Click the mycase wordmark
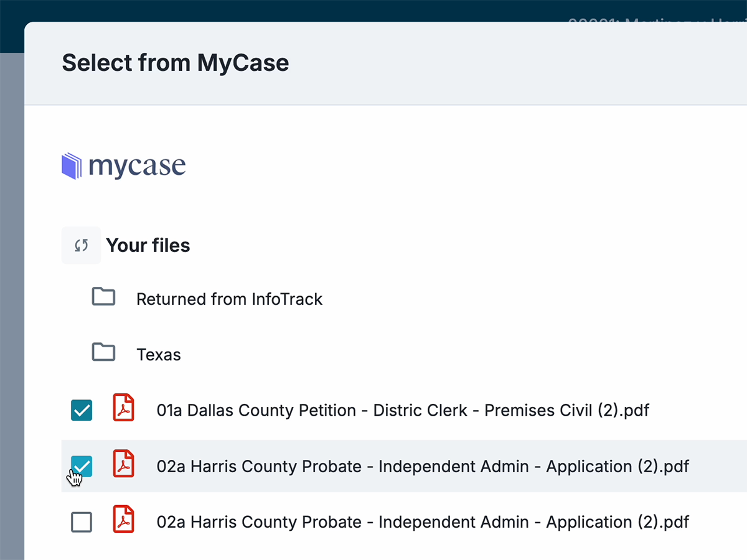 [x=136, y=166]
